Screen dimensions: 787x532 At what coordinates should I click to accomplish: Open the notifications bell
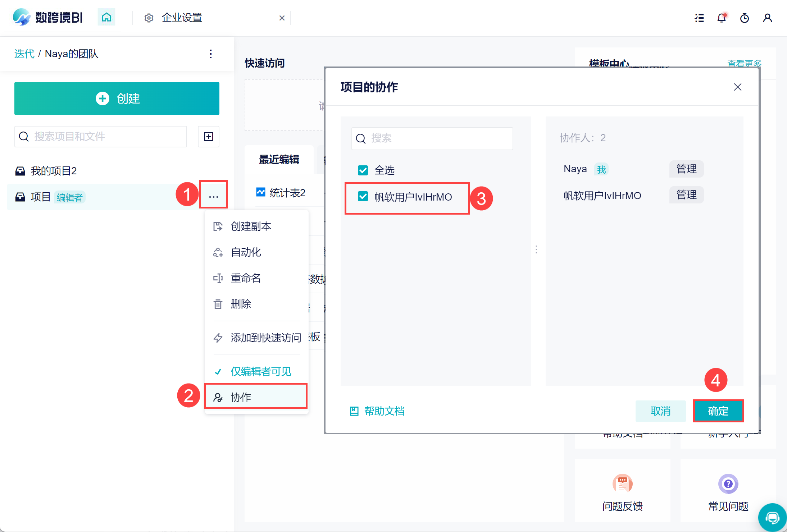(x=722, y=18)
